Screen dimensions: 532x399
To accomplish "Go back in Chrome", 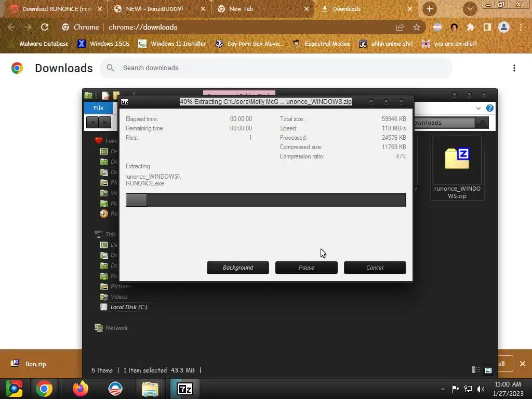I will 11,27.
